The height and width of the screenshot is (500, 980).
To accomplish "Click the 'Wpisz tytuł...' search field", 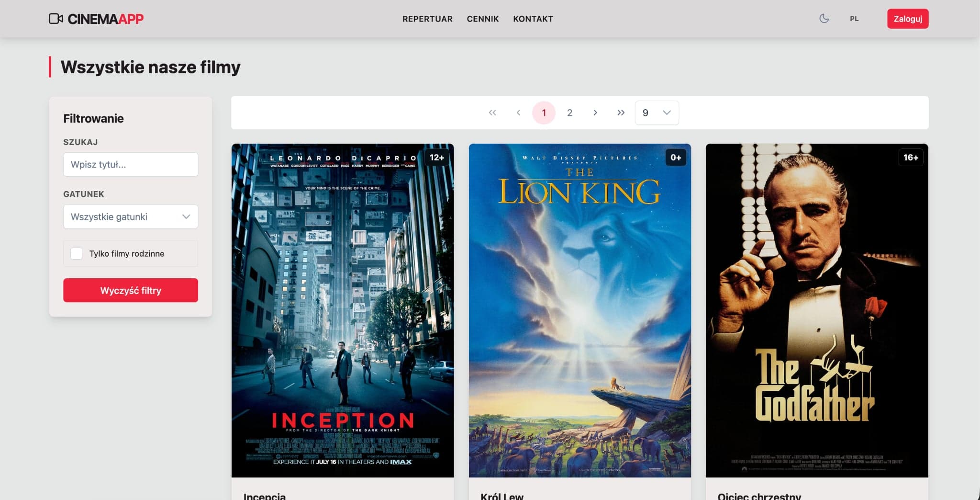I will [130, 164].
